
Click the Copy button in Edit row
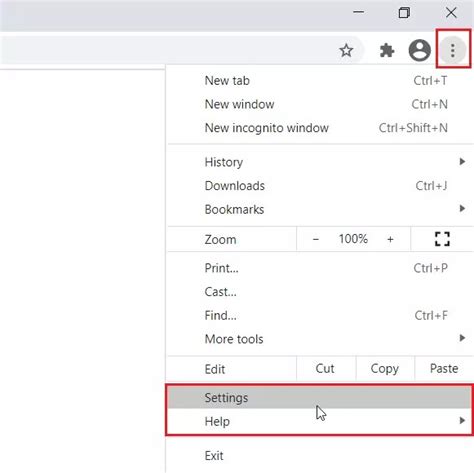(385, 369)
